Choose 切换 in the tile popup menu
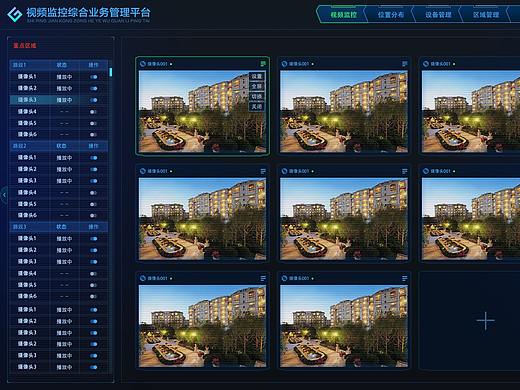The width and height of the screenshot is (520, 390). pyautogui.click(x=257, y=96)
